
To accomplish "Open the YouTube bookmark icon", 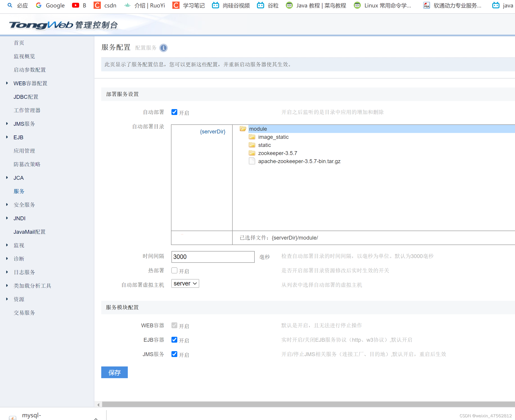I will 75,5.
